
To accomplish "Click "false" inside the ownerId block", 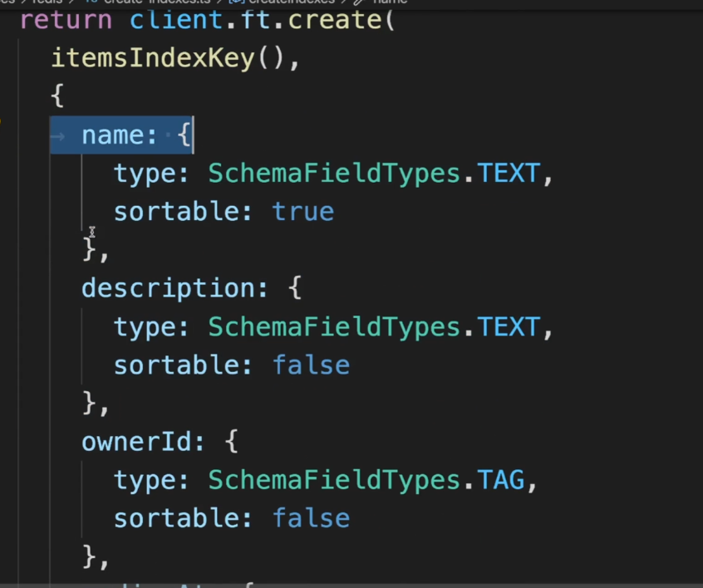I will [311, 518].
